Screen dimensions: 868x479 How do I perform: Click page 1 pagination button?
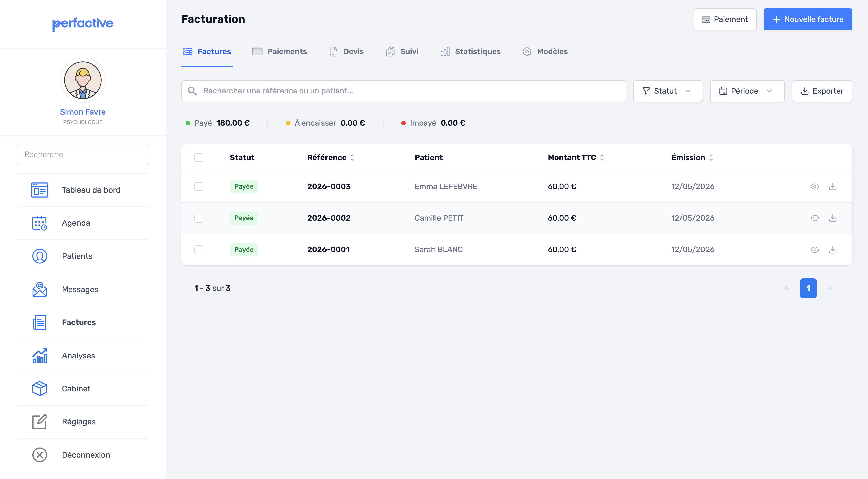pyautogui.click(x=808, y=288)
